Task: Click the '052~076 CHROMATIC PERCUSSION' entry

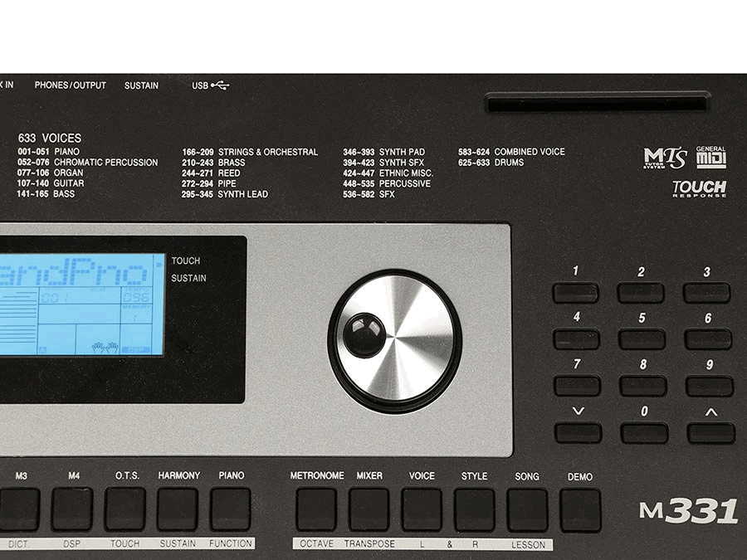Action: click(x=88, y=162)
